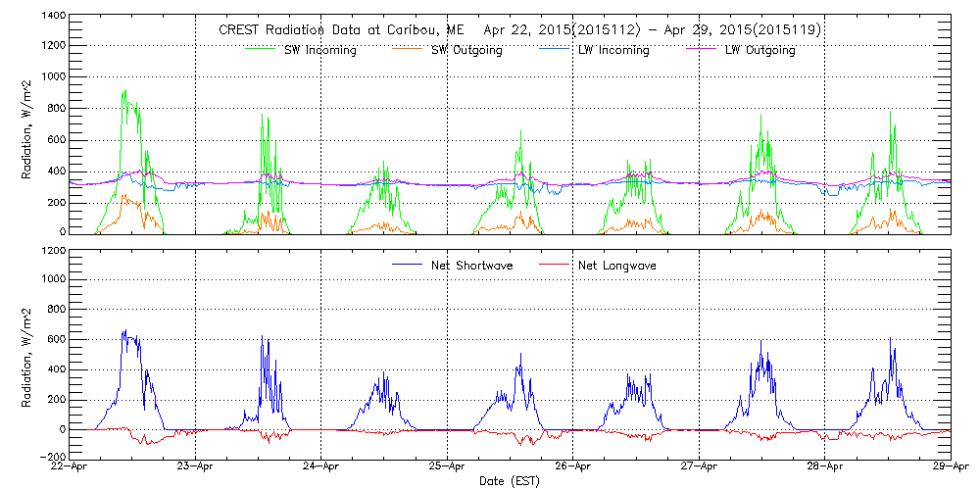Click the 1400 tick on upper y-axis
The width and height of the screenshot is (980, 490).
point(54,18)
